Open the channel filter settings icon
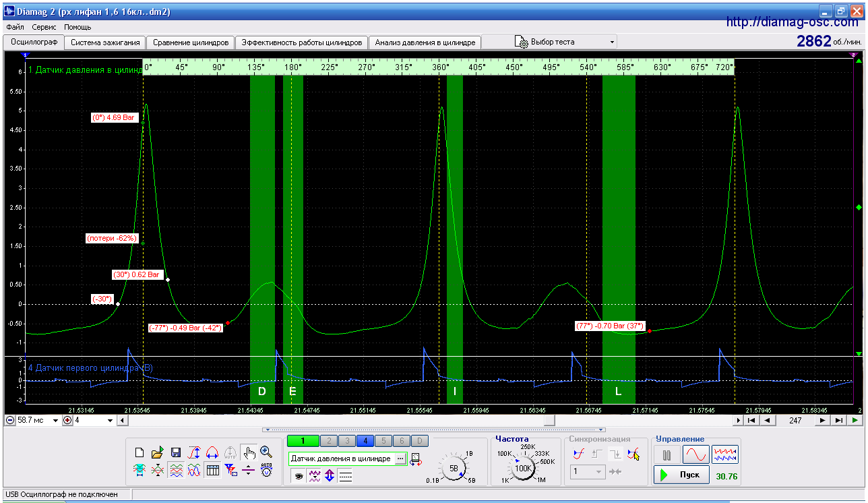Image resolution: width=868 pixels, height=503 pixels. (x=230, y=470)
